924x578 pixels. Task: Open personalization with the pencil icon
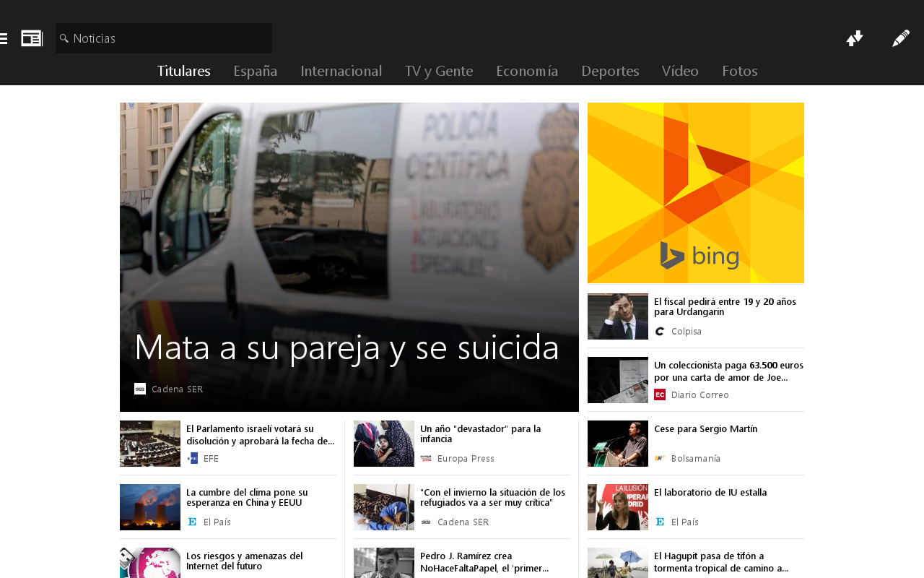902,38
